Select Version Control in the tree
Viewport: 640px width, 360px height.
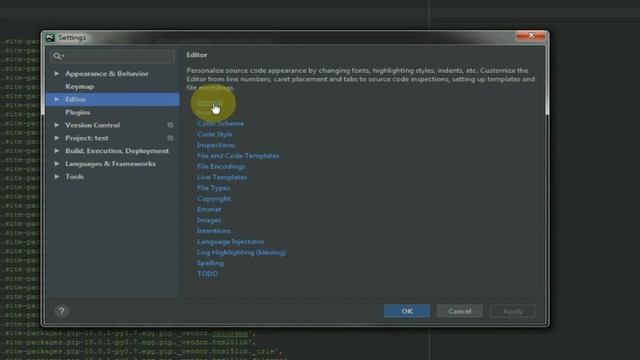(x=93, y=125)
